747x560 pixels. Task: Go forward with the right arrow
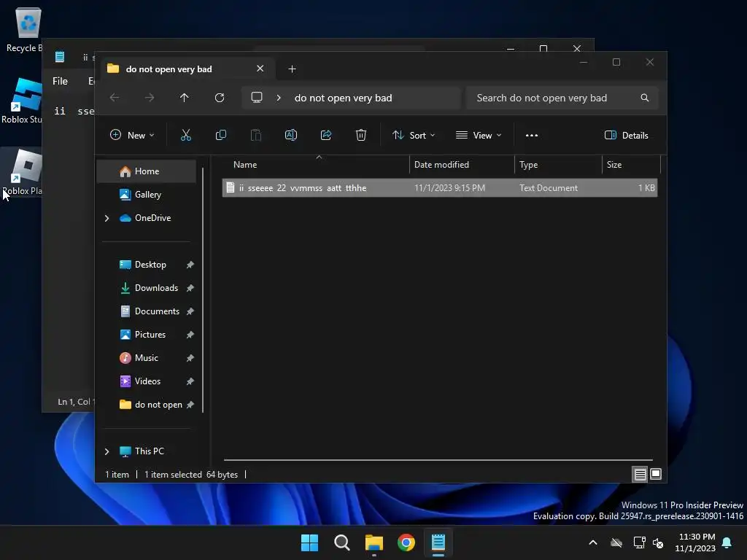[150, 98]
